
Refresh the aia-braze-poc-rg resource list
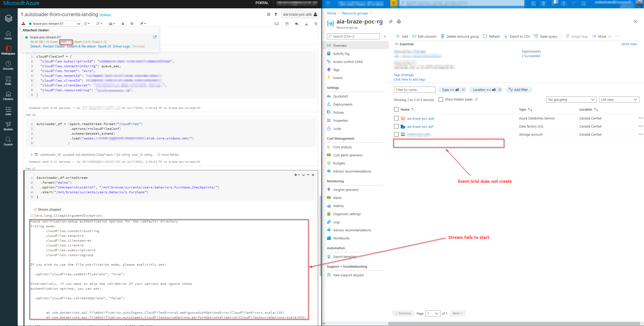tap(491, 36)
